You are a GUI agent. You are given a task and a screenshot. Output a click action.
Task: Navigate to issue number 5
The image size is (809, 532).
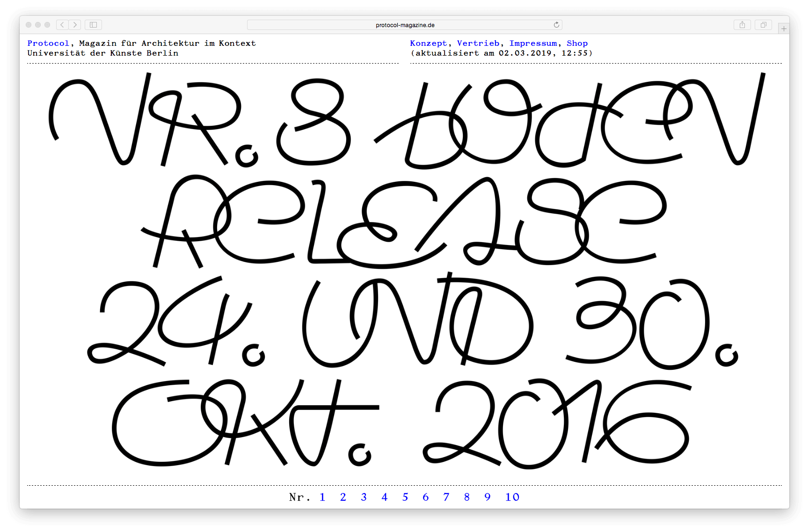405,497
